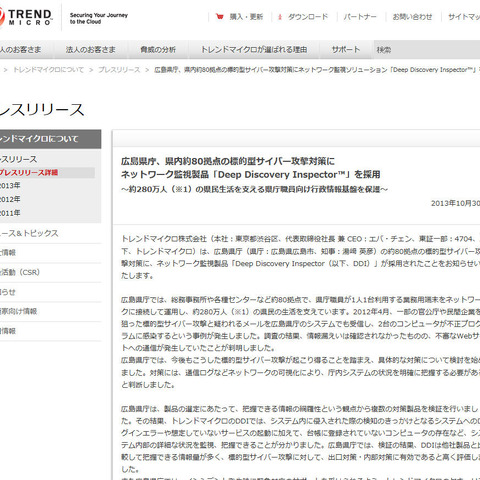480x480 pixels.
Task: Open the 2012年 press release archive
Action: click(x=10, y=199)
